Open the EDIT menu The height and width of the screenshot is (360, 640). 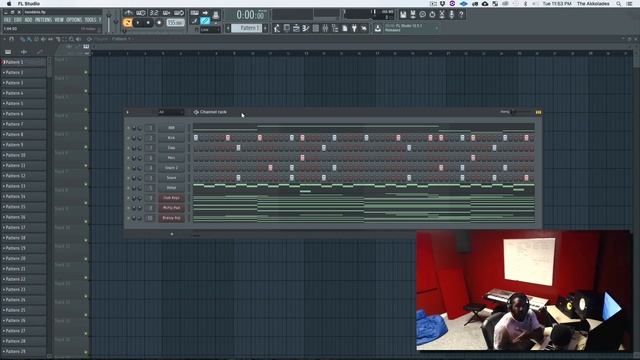[x=18, y=20]
